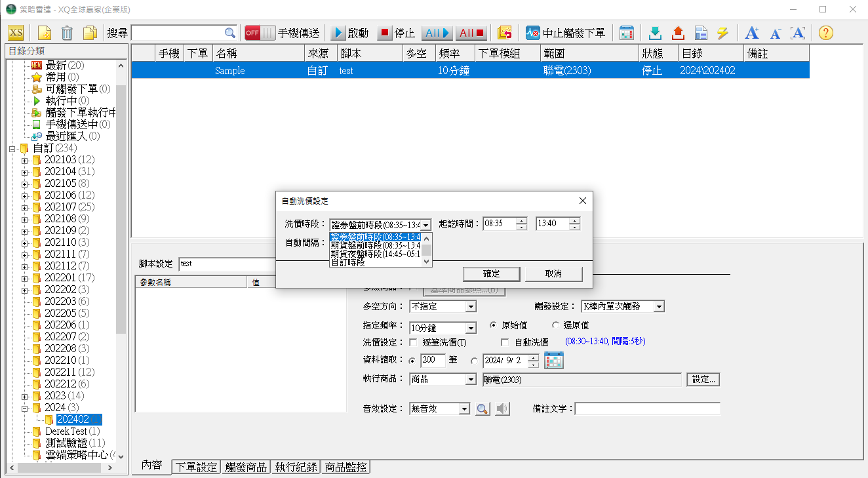The image size is (868, 478).
Task: Click the orange upload arrow icon
Action: pos(678,33)
